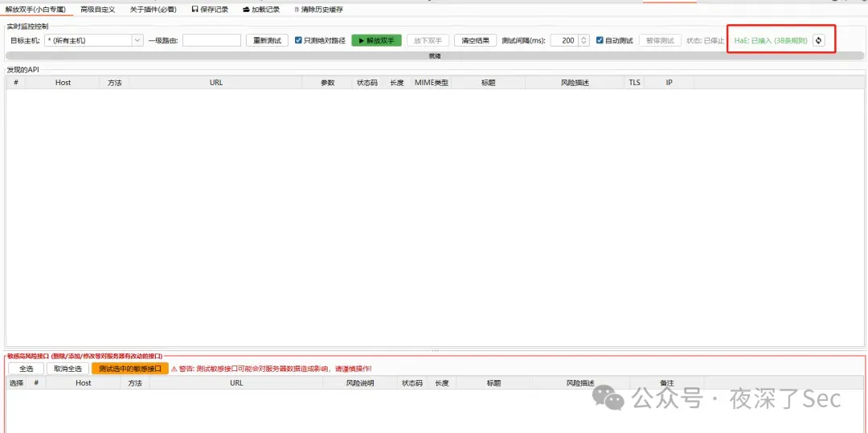Click the 重新测试 button
Screen dimensions: 868x433
coord(267,40)
